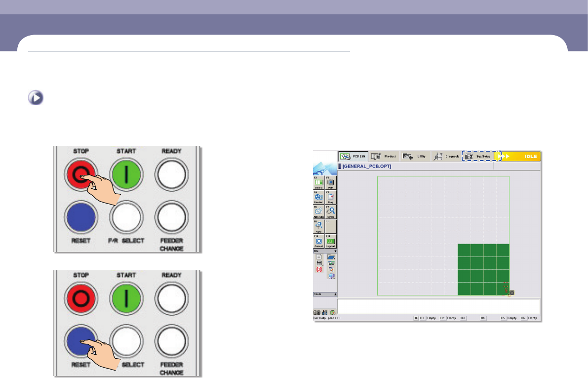Click blue RESET in panel with finger on RESET
Screen dimensions: 588x379
pyautogui.click(x=81, y=341)
